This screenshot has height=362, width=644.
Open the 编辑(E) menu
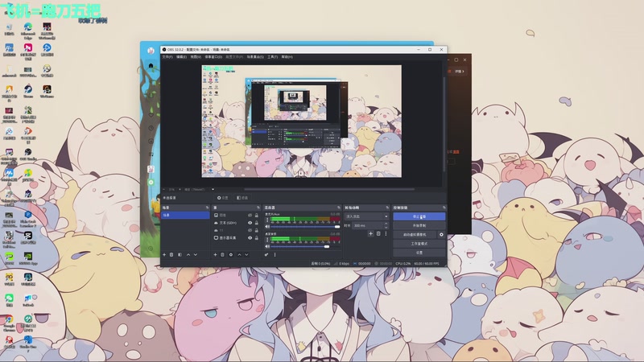point(182,57)
